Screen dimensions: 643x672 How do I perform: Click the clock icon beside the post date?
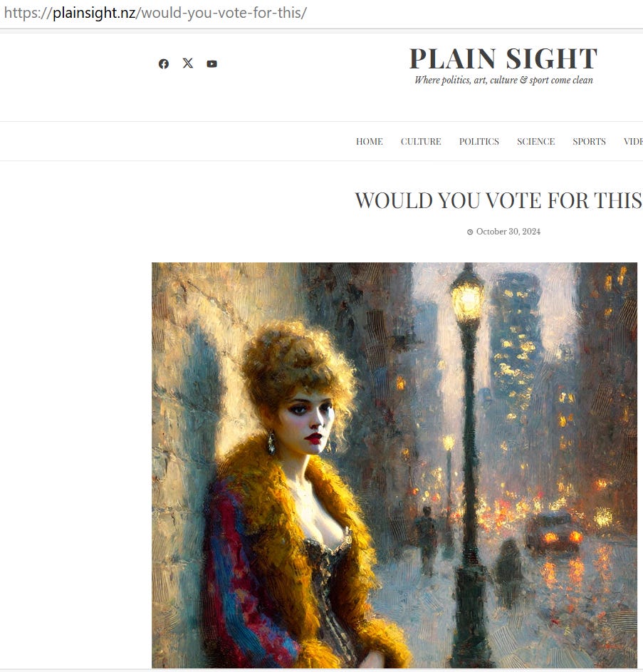pyautogui.click(x=470, y=232)
